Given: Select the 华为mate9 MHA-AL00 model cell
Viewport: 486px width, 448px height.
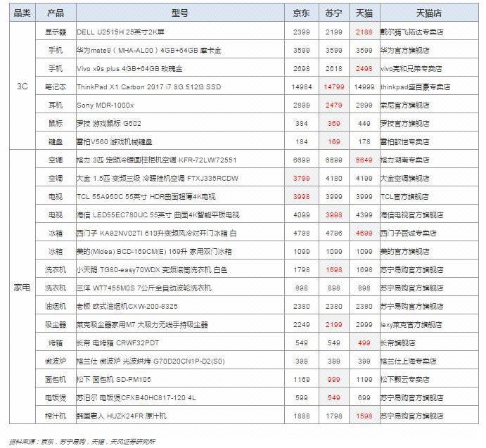Looking at the screenshot, I should point(180,50).
